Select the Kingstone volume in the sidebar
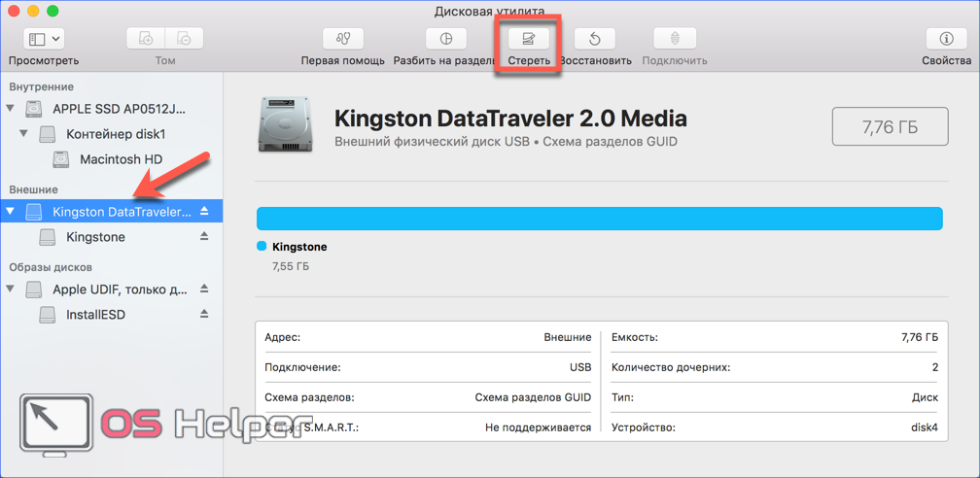Image resolution: width=980 pixels, height=478 pixels. click(x=95, y=237)
